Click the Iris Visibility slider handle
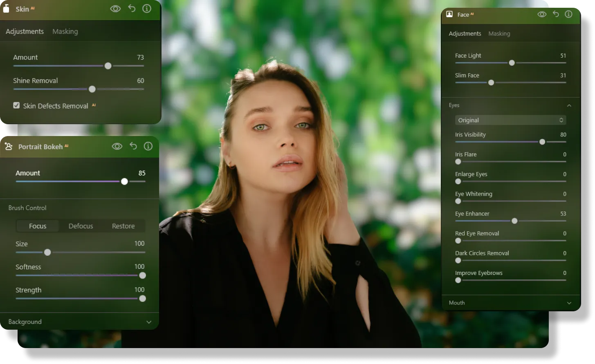 tap(542, 142)
